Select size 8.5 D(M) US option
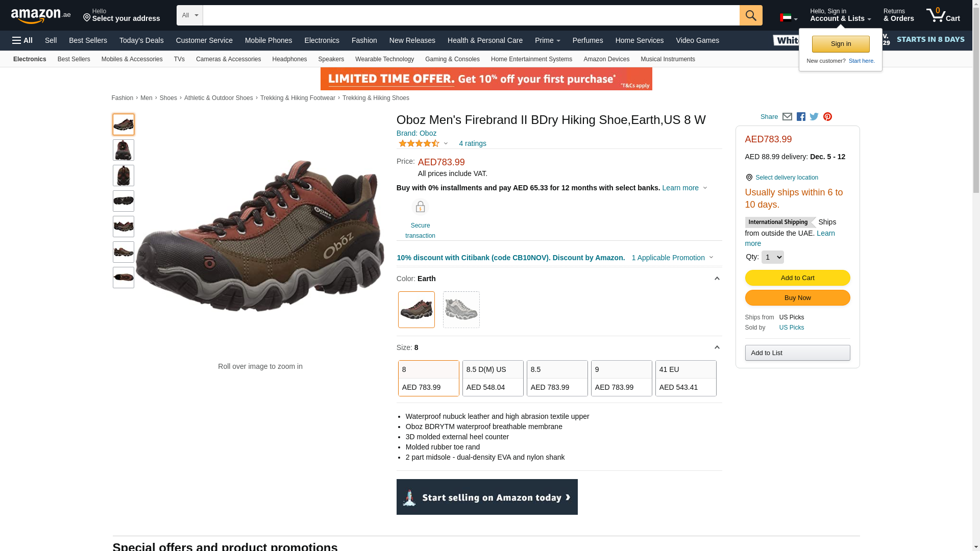The height and width of the screenshot is (551, 980). [493, 378]
